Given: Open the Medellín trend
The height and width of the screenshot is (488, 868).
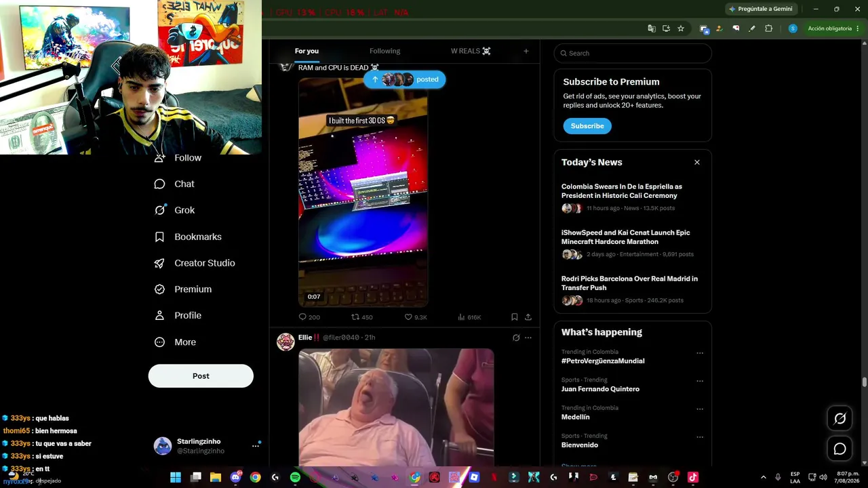Looking at the screenshot, I should tap(576, 417).
